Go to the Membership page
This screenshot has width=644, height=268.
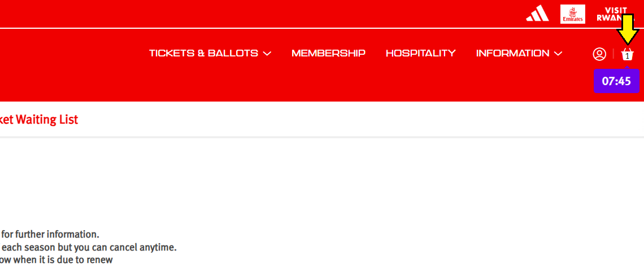coord(328,53)
